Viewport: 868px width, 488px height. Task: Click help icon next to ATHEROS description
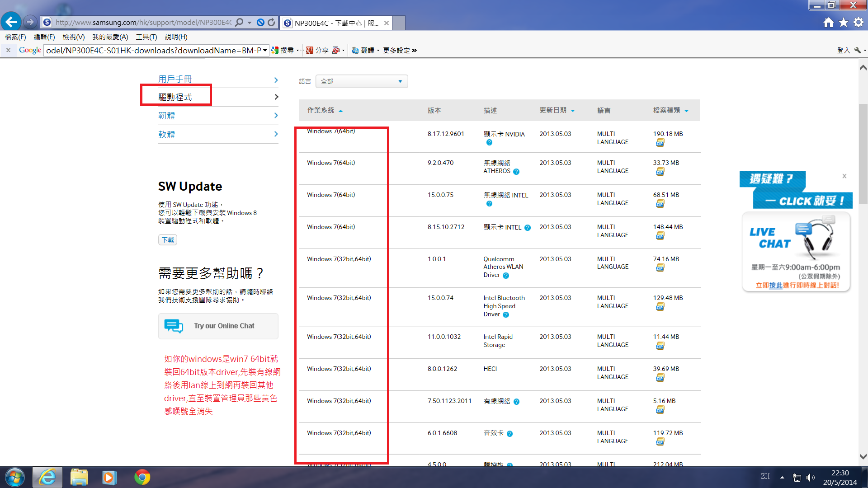tap(516, 172)
